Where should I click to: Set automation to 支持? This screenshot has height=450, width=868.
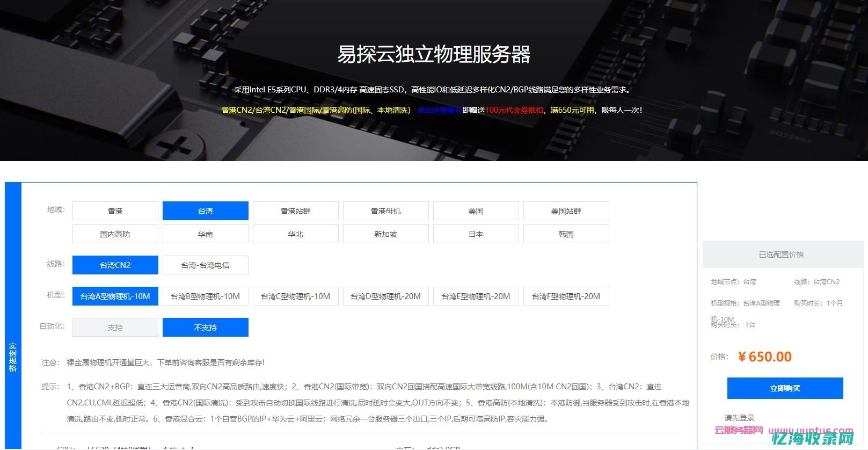point(115,328)
